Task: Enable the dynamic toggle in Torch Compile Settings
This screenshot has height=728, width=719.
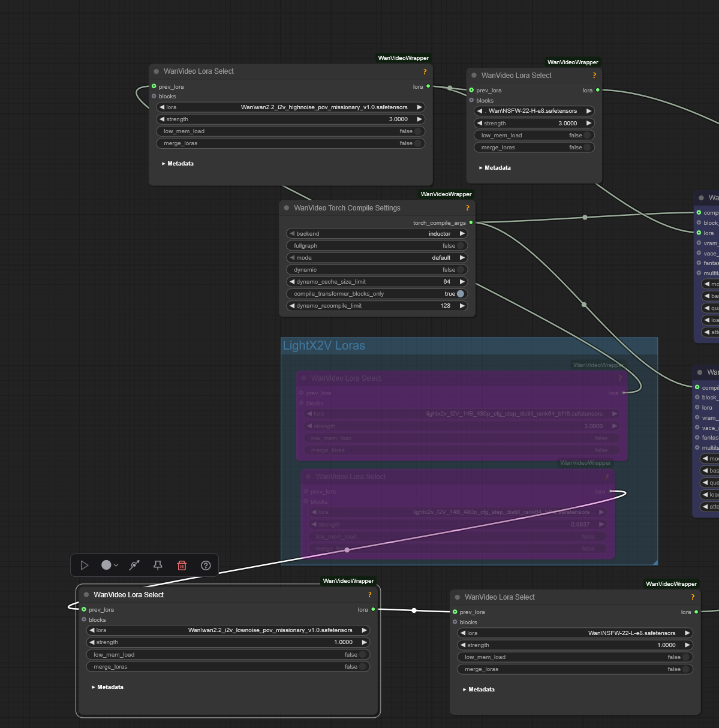Action: coord(460,270)
